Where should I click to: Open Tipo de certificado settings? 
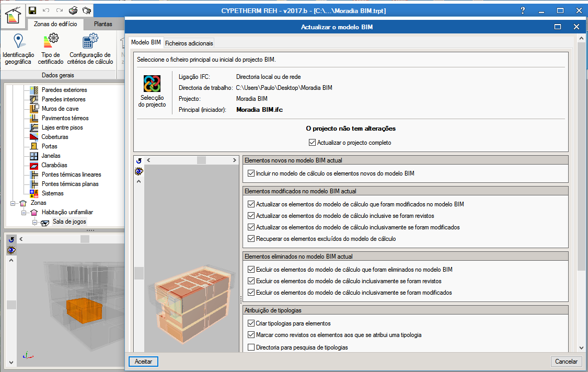pos(51,49)
